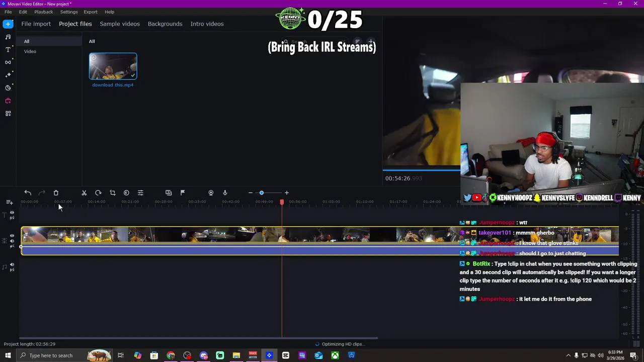The height and width of the screenshot is (362, 644).
Task: Click the Redo arrow in timeline toolbar
Action: (42, 193)
